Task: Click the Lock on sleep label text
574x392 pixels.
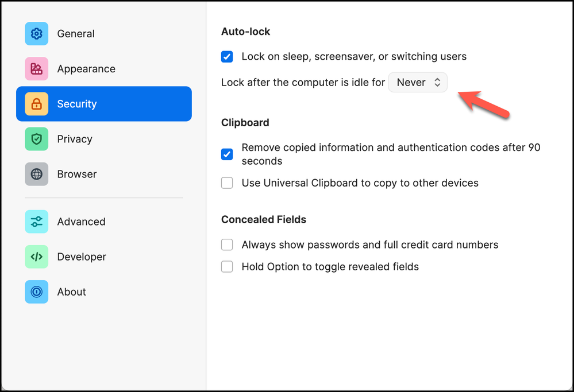Action: point(354,57)
